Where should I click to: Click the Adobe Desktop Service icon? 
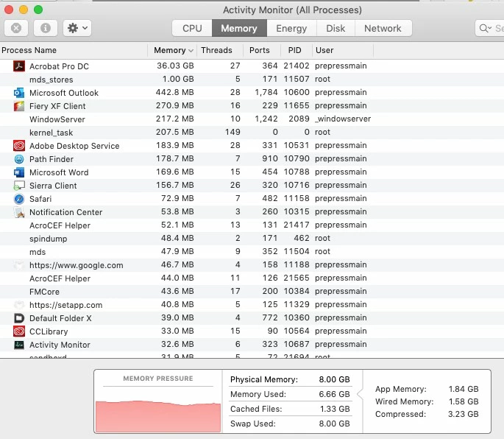(x=19, y=146)
